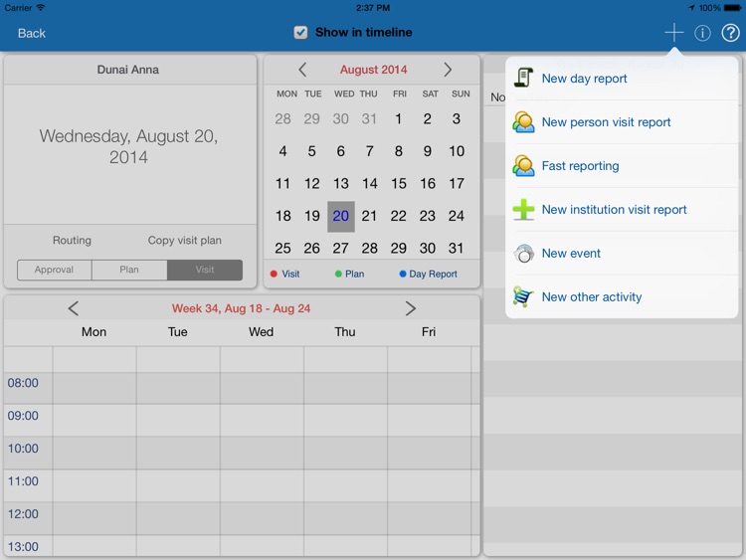Screen dimensions: 746x560
Task: Click the location arrow in status bar
Action: coord(691,8)
